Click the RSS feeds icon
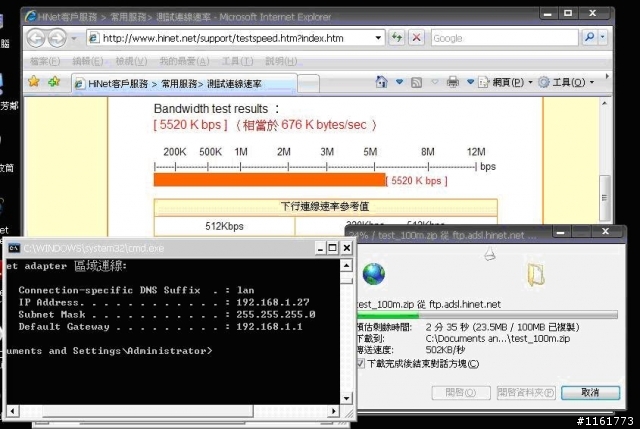The height and width of the screenshot is (429, 640). pos(416,82)
